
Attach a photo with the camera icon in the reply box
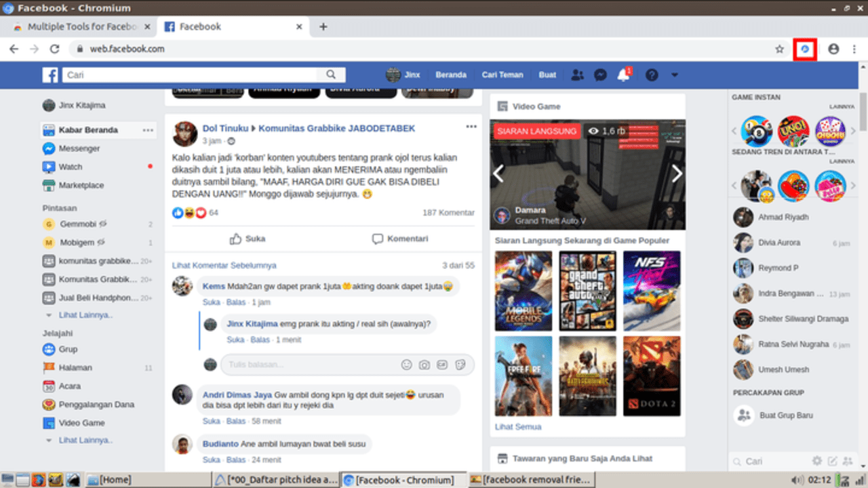tap(425, 365)
